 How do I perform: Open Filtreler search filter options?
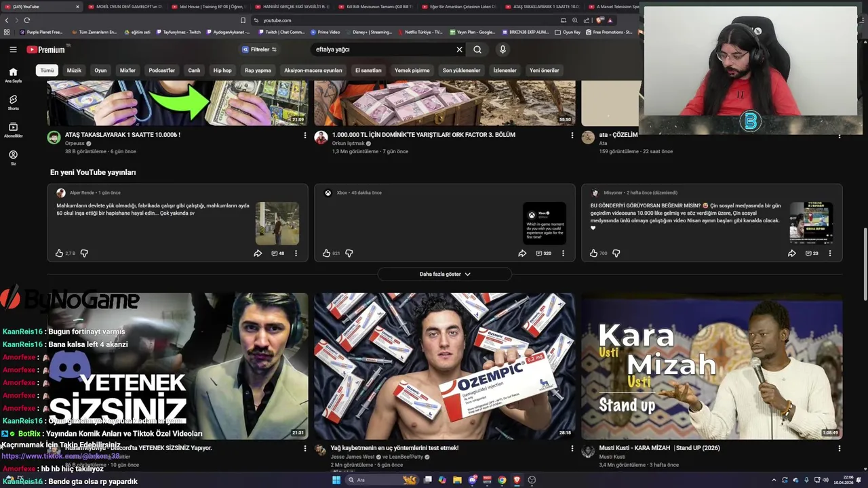(x=260, y=49)
